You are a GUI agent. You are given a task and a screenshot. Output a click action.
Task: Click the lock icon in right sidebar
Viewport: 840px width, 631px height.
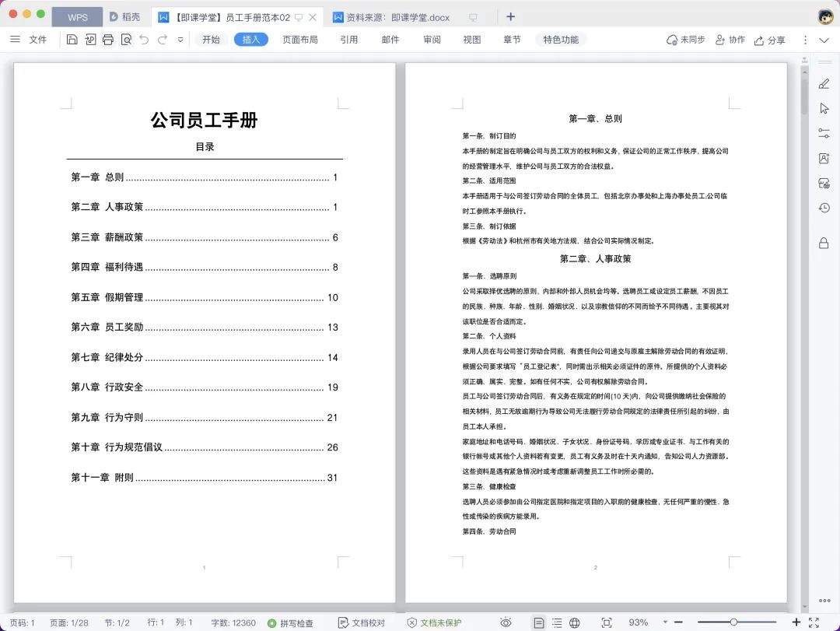824,243
